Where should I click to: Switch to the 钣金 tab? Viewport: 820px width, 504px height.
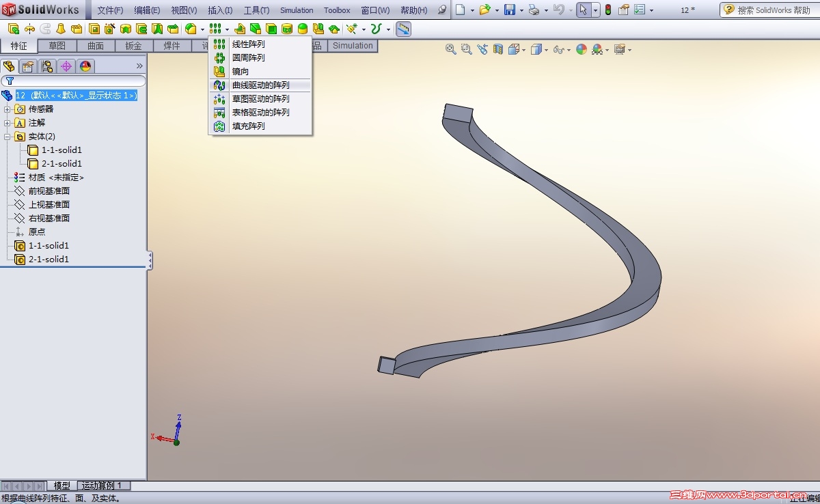pos(134,46)
